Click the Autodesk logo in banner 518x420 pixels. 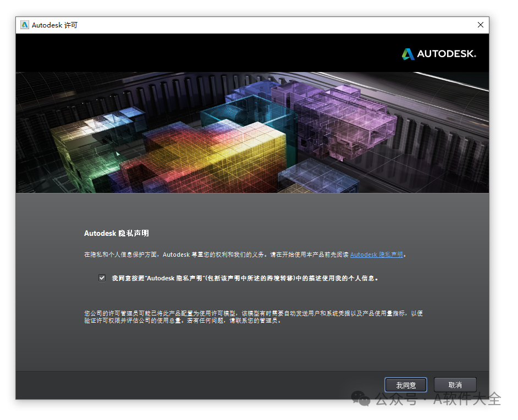[439, 54]
